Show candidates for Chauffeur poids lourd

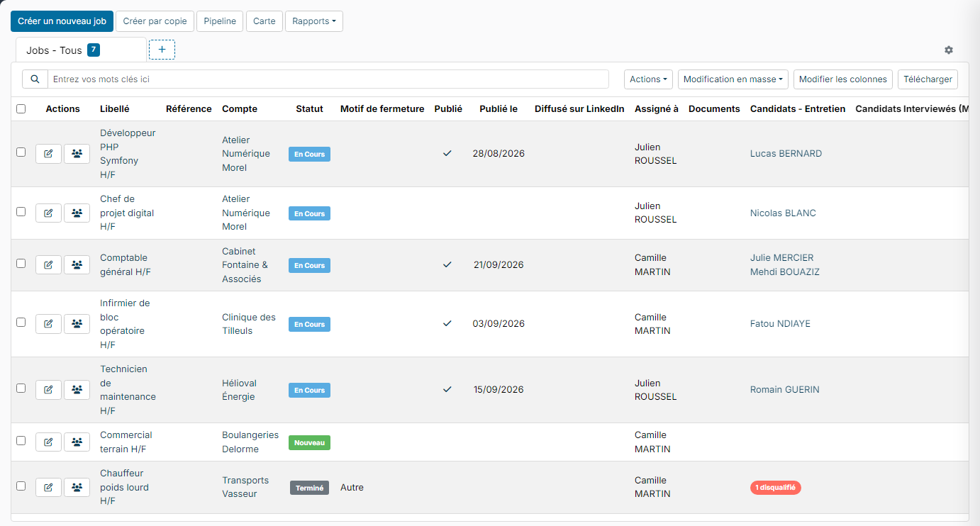[x=77, y=487]
